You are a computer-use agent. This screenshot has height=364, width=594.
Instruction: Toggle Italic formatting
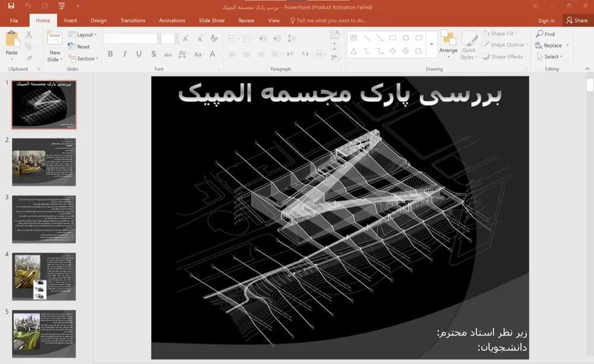point(125,54)
